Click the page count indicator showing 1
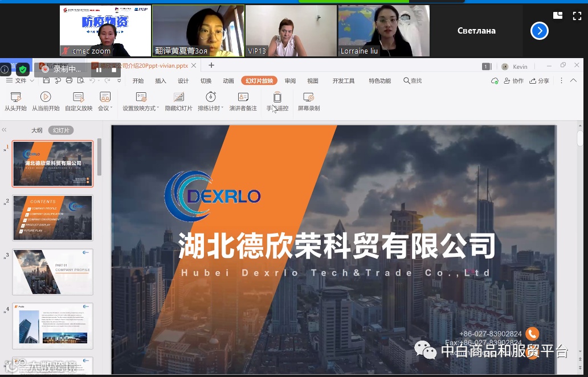This screenshot has width=588, height=377. 487,66
